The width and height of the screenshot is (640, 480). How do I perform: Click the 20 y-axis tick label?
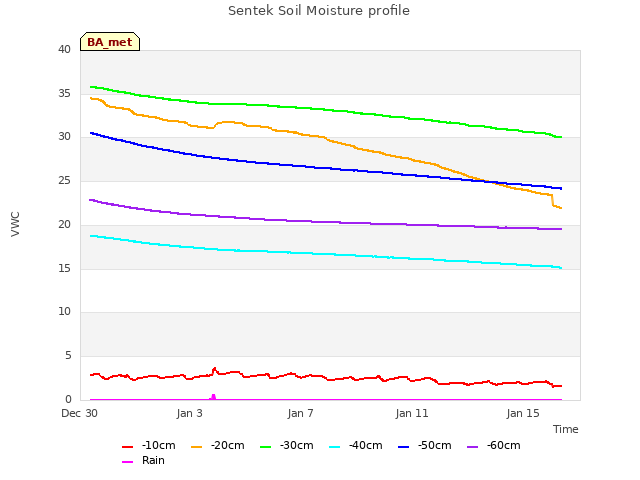(x=64, y=224)
